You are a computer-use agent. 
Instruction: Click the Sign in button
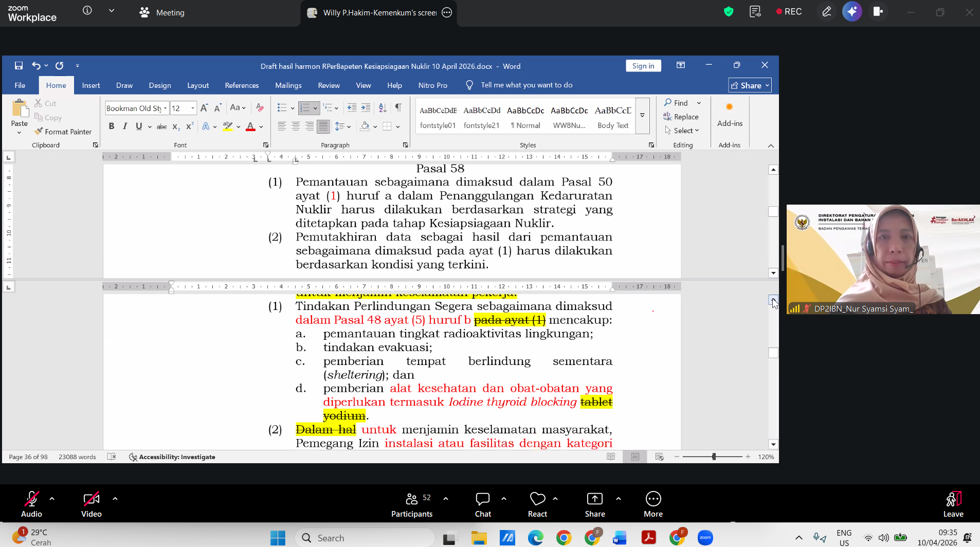click(x=643, y=66)
